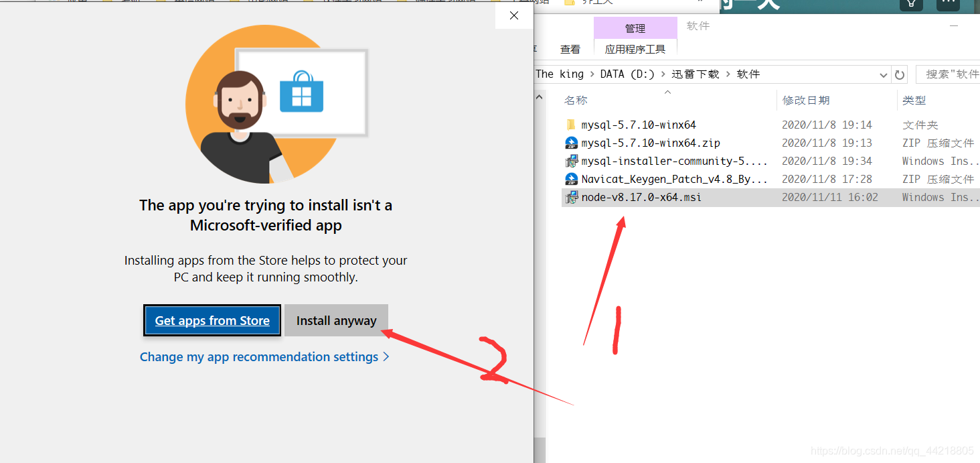This screenshot has width=980, height=463.
Task: Click the lightbulb icon in top bar
Action: [911, 3]
